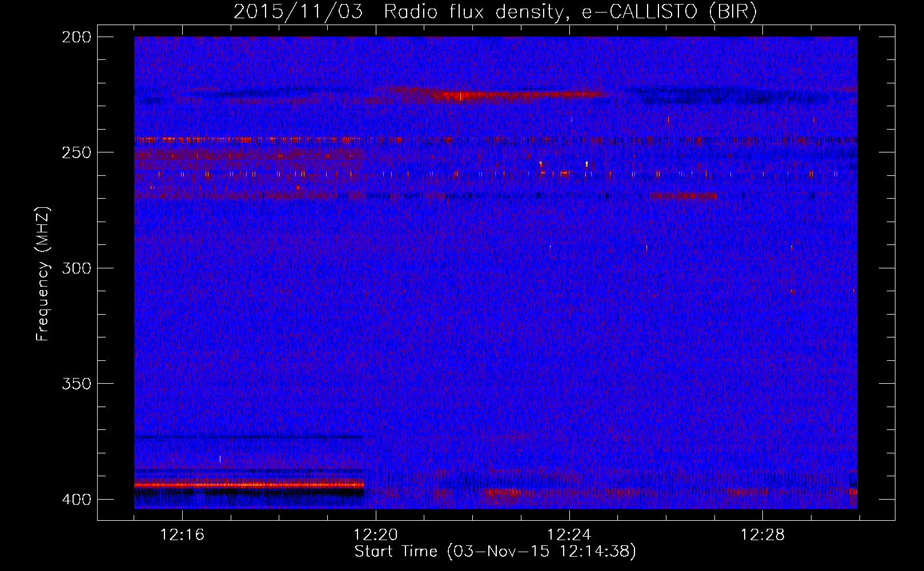
Task: Click the 12:16 time tick label
Action: click(x=182, y=535)
